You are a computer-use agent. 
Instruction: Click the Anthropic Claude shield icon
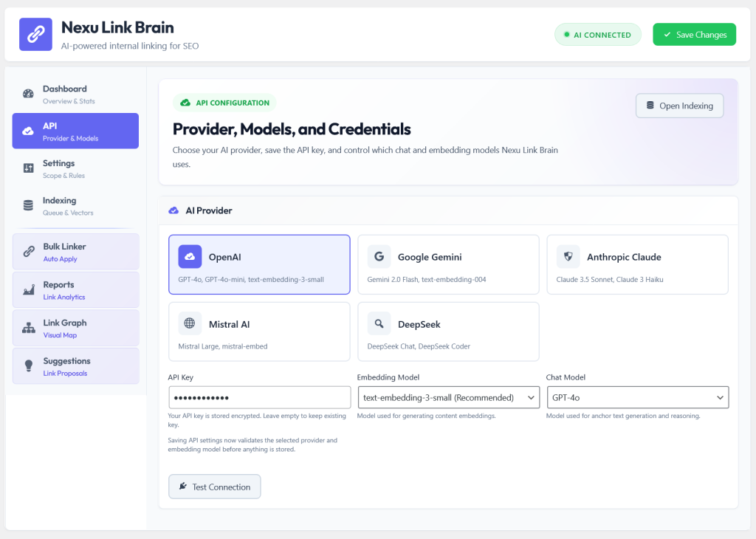click(568, 256)
